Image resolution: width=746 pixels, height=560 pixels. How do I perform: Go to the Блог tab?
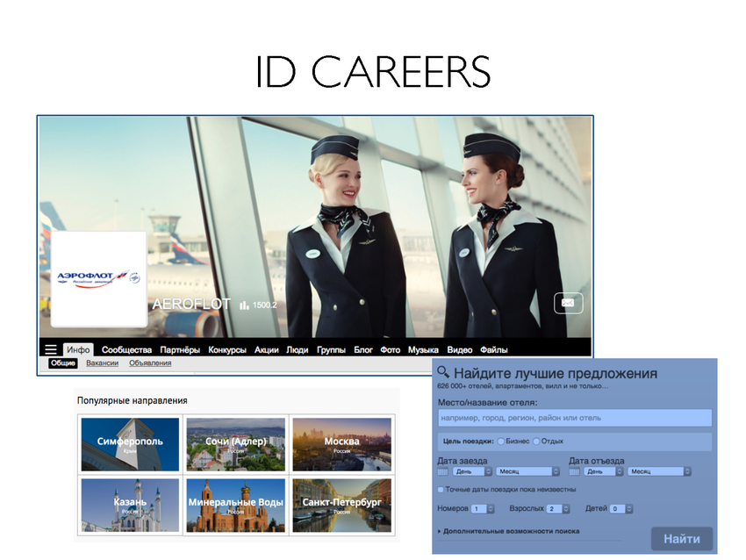363,349
